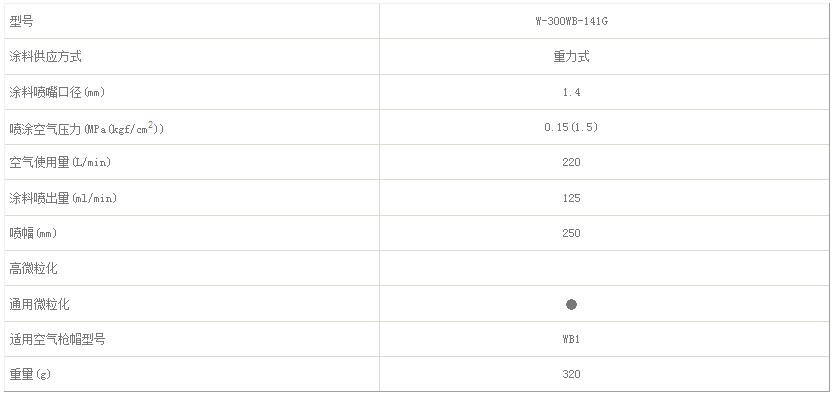
Task: Select the spray width value 250
Action: click(x=571, y=233)
